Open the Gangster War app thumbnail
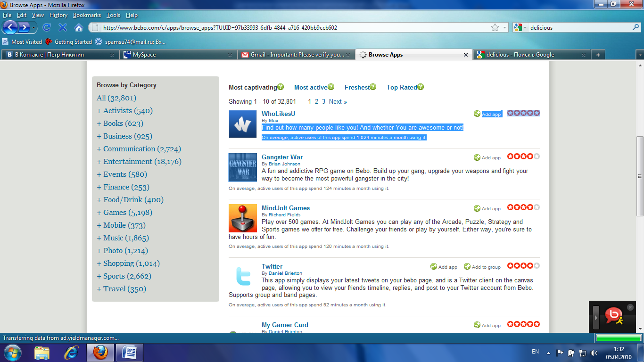 point(243,167)
